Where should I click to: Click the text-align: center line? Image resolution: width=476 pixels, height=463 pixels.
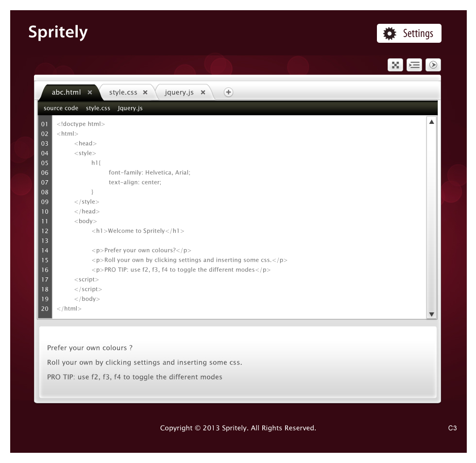(135, 183)
